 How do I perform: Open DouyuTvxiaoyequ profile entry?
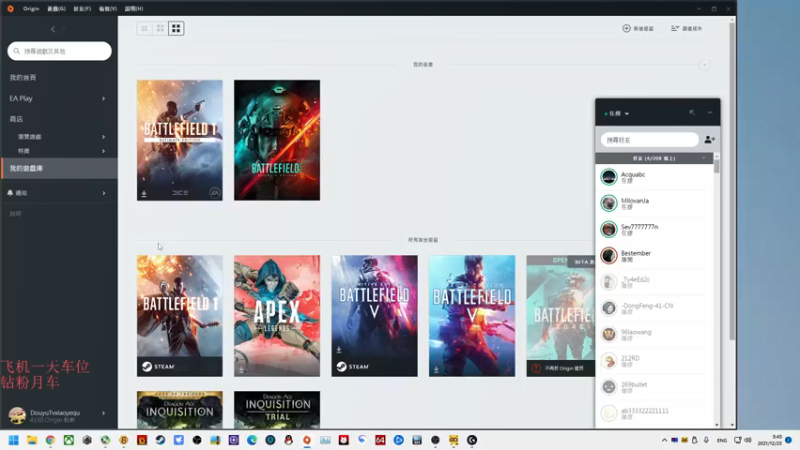click(x=59, y=415)
